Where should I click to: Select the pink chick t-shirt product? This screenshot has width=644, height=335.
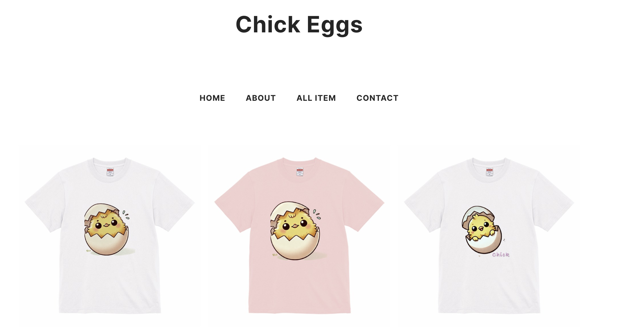299,235
